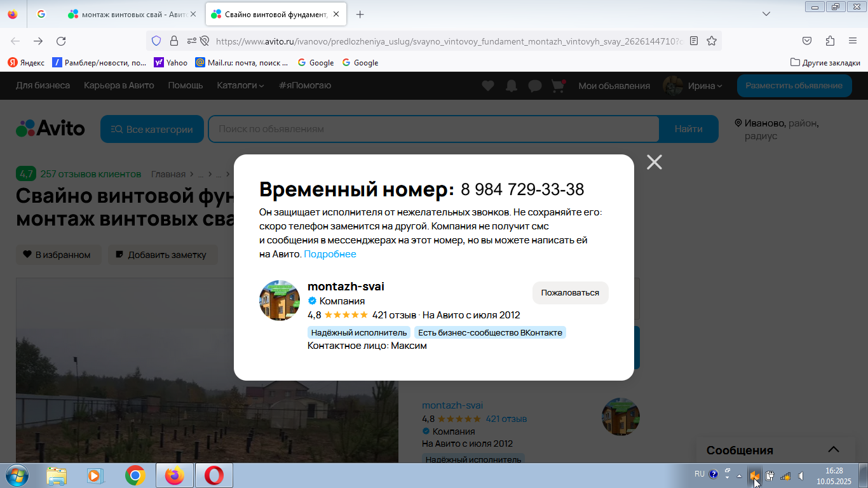Open Помощь link
Screen dimensions: 868x488
[x=186, y=85]
